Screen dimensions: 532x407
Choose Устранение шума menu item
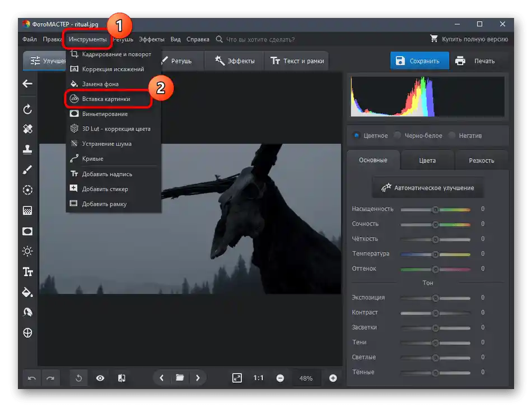click(113, 144)
